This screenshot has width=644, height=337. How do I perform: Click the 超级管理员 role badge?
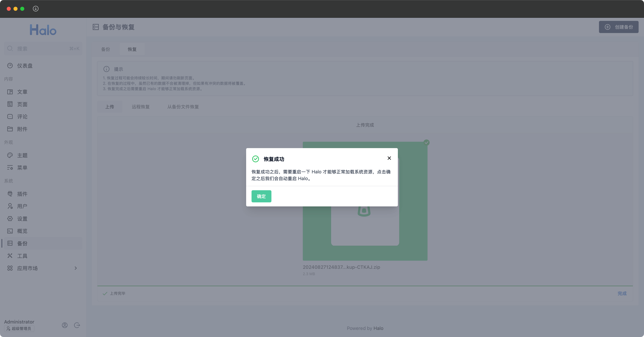point(19,329)
